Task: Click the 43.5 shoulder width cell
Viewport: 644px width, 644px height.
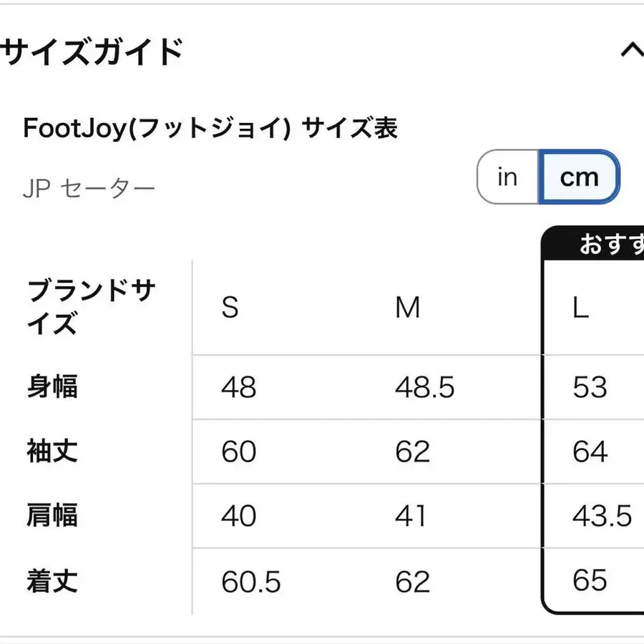Action: click(x=602, y=516)
